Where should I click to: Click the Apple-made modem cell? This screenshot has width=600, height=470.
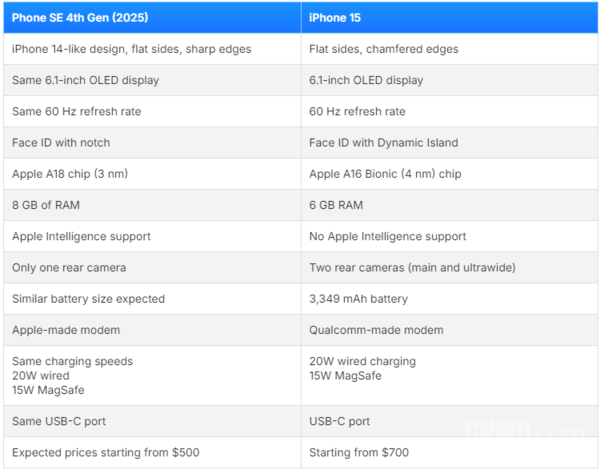(x=152, y=330)
